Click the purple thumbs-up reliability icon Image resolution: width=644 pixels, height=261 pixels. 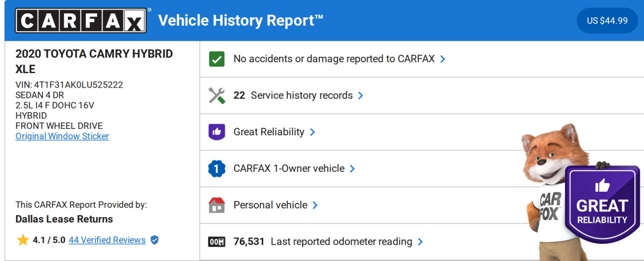[216, 132]
